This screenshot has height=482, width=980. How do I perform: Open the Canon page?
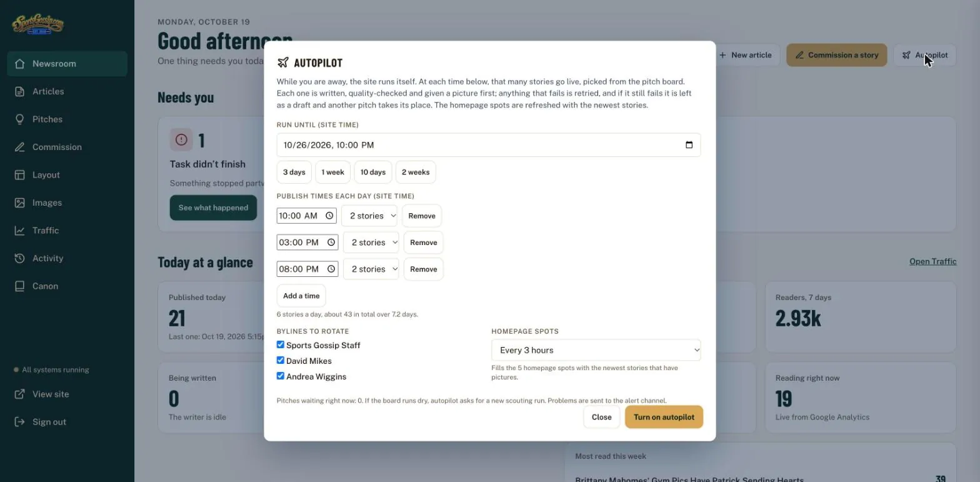67,286
